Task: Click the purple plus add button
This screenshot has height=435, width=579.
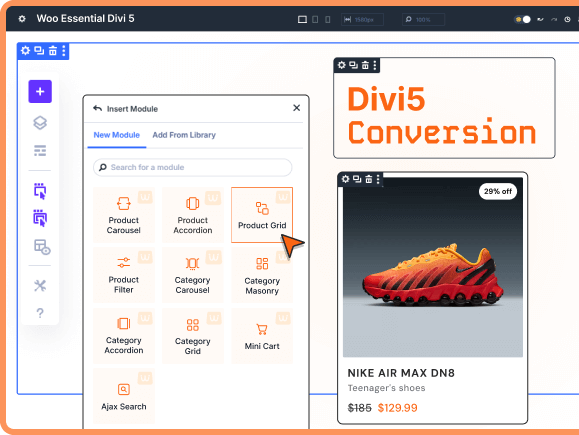Action: pos(40,91)
